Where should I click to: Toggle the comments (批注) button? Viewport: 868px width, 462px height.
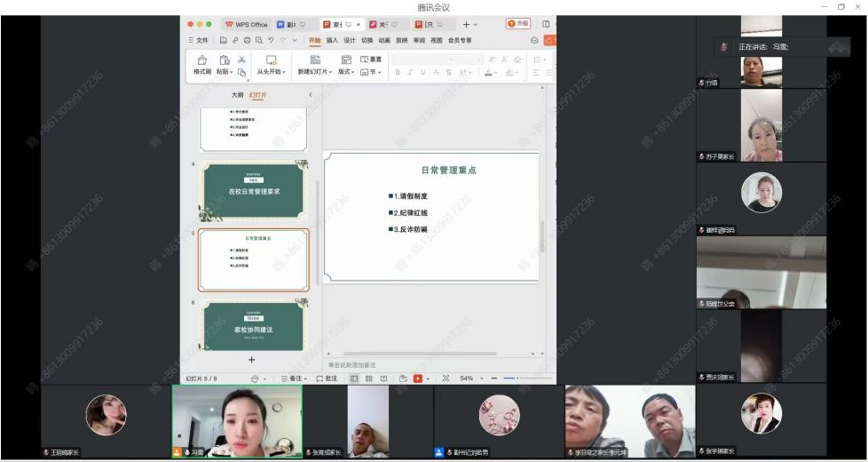click(326, 378)
